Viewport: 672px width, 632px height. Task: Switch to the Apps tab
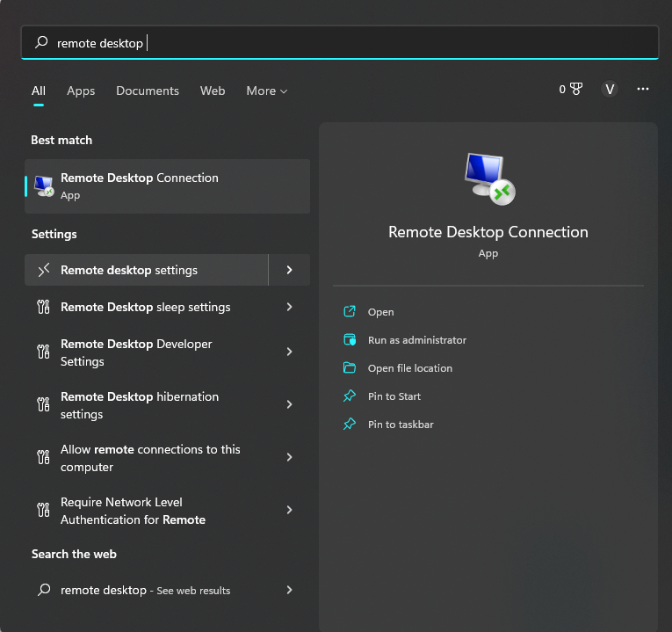pos(81,91)
